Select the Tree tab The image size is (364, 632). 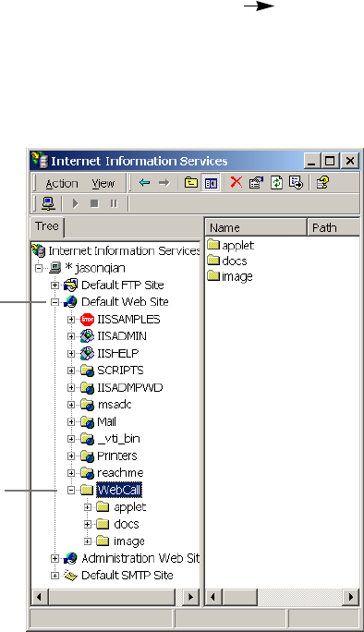point(47,226)
